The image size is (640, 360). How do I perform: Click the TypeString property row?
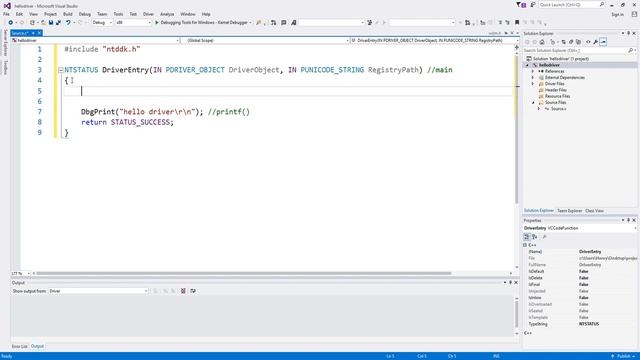coord(580,324)
